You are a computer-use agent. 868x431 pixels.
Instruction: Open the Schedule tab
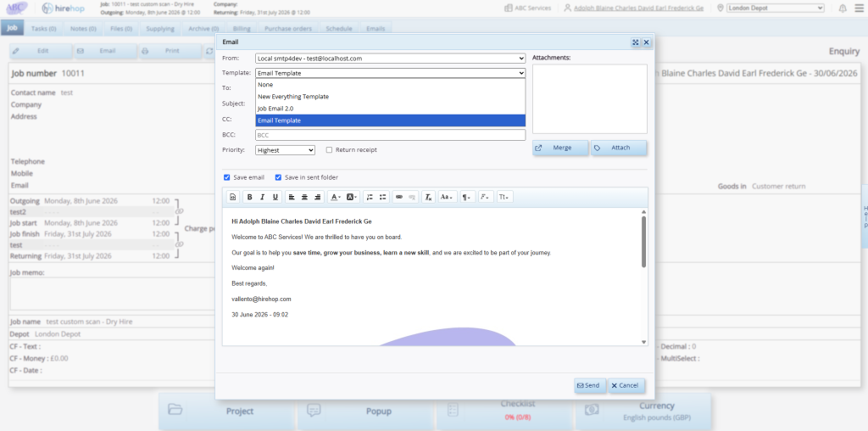click(339, 28)
